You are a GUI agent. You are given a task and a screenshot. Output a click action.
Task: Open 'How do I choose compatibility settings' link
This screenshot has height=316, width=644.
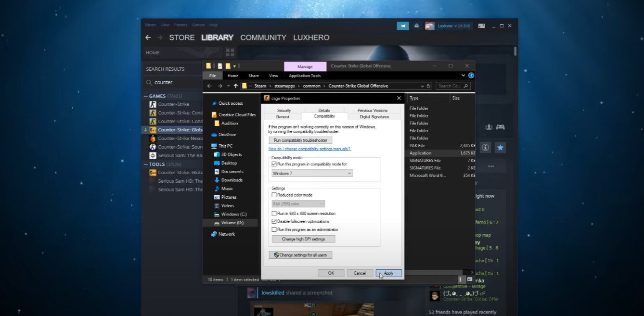(309, 149)
